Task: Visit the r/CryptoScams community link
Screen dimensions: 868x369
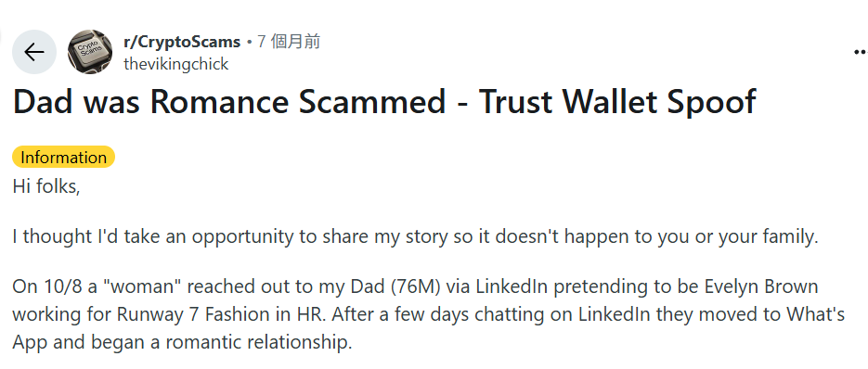Action: (182, 42)
